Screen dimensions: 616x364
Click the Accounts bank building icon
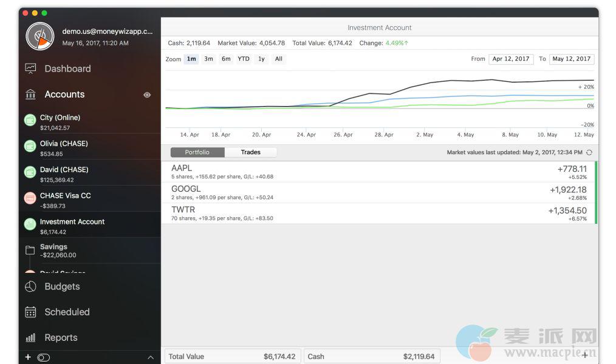click(30, 95)
